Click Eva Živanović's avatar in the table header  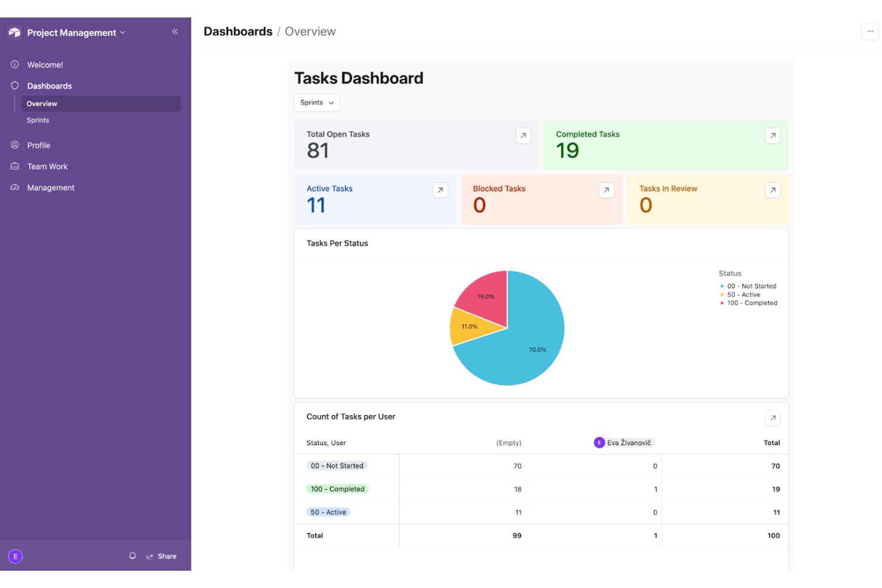coord(600,442)
